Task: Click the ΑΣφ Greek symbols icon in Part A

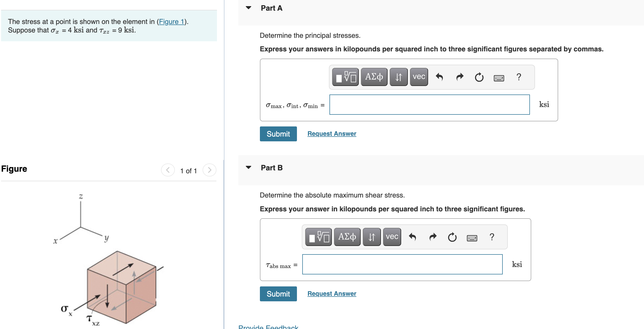Action: coord(374,77)
